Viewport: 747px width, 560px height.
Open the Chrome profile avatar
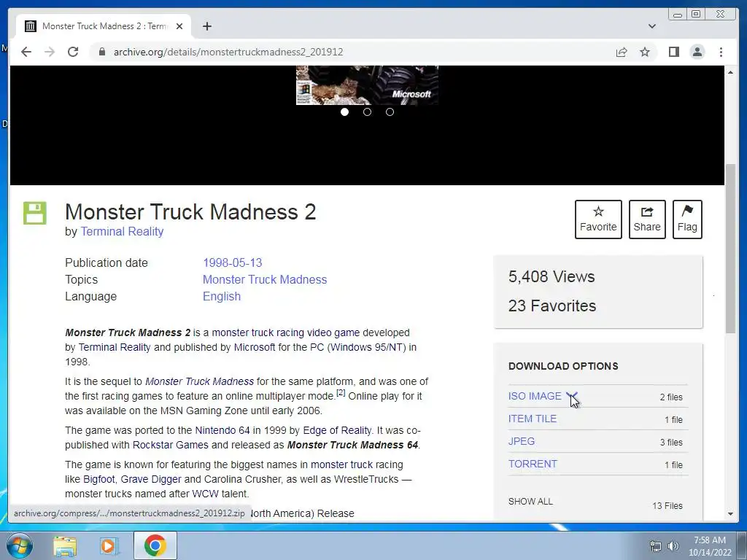[x=697, y=52]
